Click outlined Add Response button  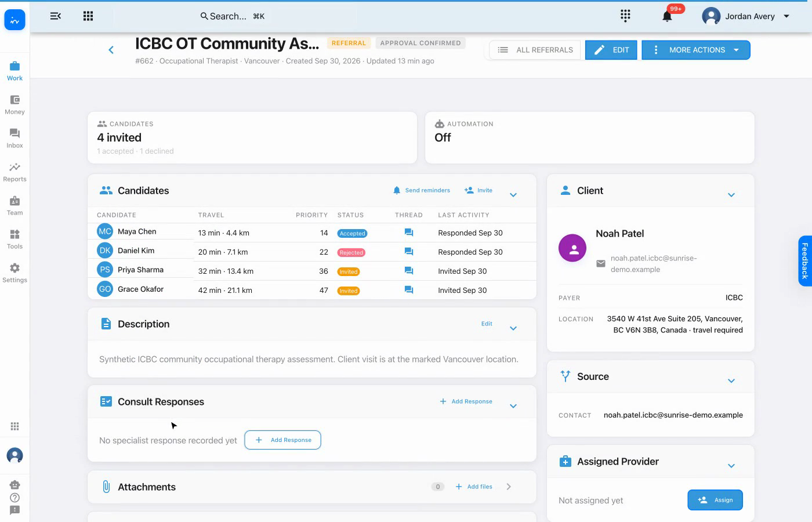pyautogui.click(x=283, y=440)
